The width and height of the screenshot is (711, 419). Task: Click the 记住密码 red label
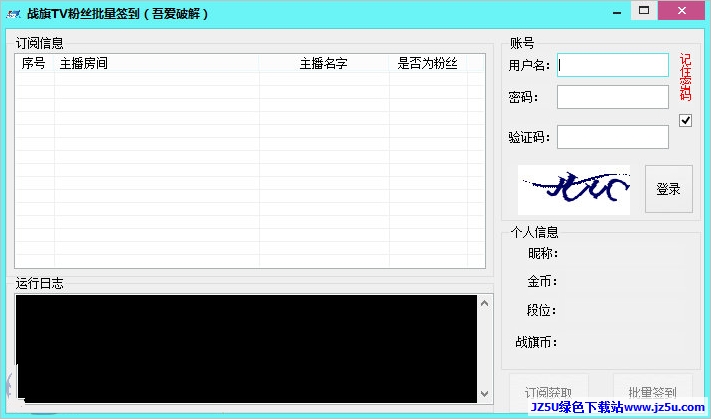point(685,77)
